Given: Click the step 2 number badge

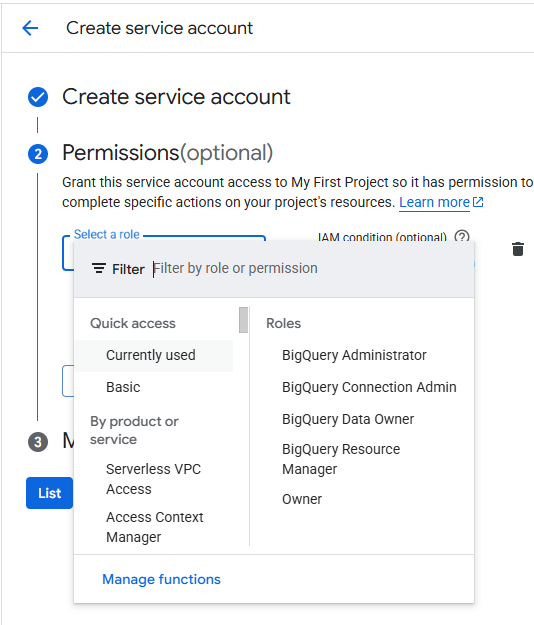Looking at the screenshot, I should 38,154.
